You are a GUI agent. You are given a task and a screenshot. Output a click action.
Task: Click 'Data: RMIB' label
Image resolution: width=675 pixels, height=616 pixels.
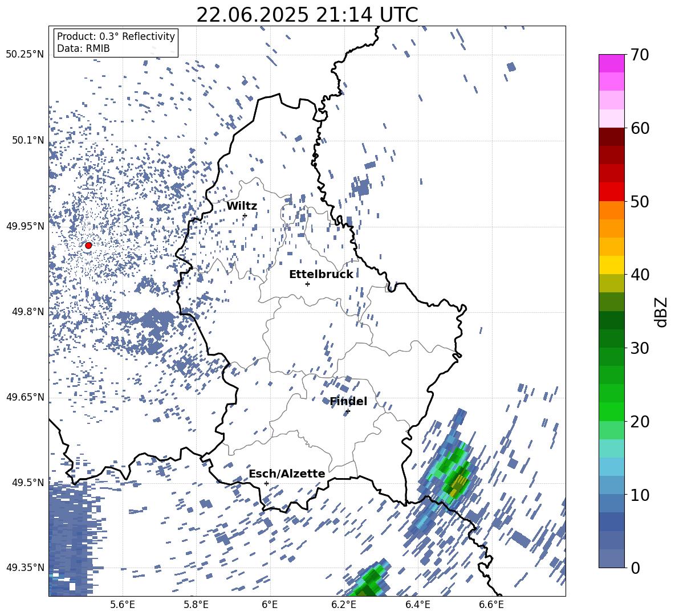pyautogui.click(x=83, y=48)
